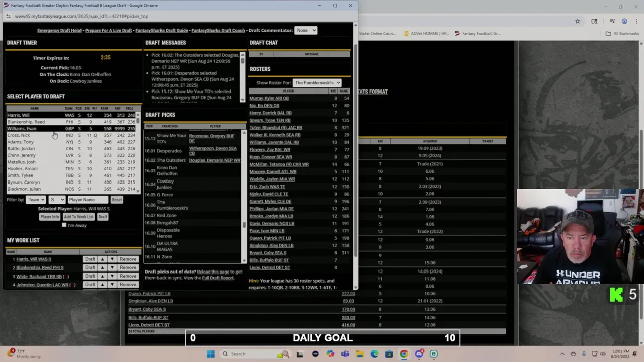Show hidden system tray icons

pyautogui.click(x=562, y=354)
